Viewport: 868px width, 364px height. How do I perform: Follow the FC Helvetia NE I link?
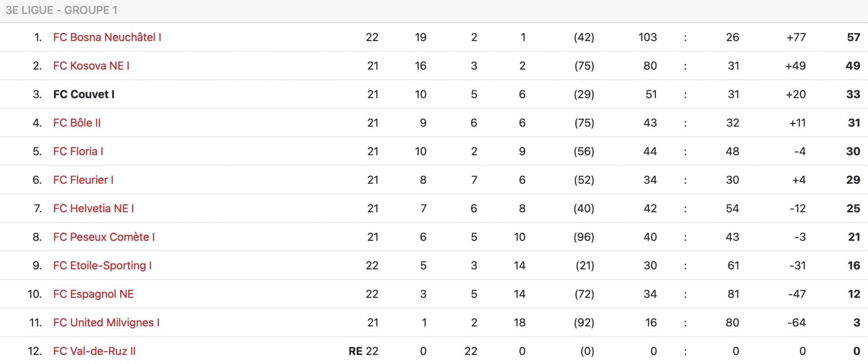94,208
